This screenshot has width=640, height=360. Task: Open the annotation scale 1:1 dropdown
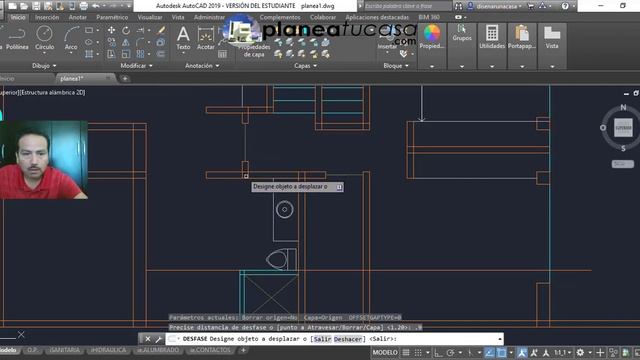[x=563, y=352]
